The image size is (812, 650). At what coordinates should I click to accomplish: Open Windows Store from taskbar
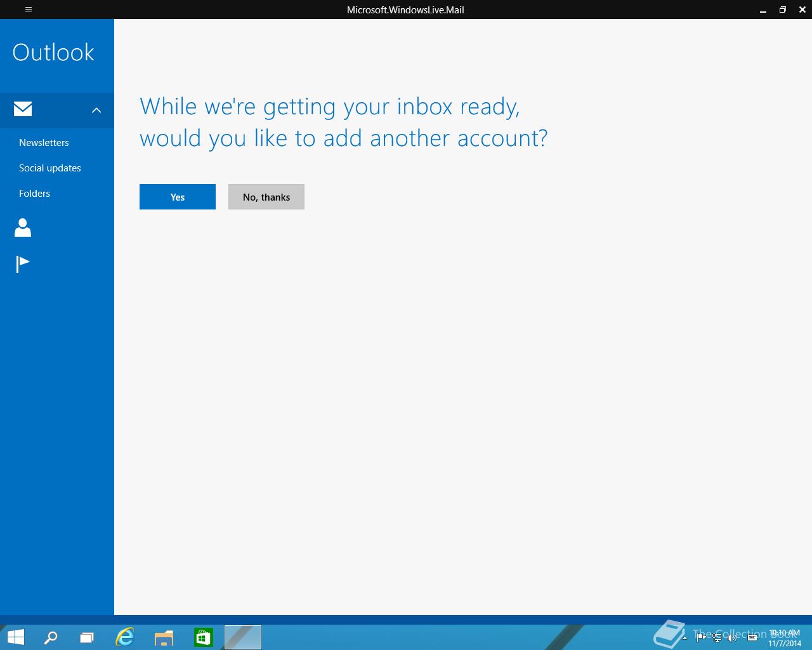point(203,637)
